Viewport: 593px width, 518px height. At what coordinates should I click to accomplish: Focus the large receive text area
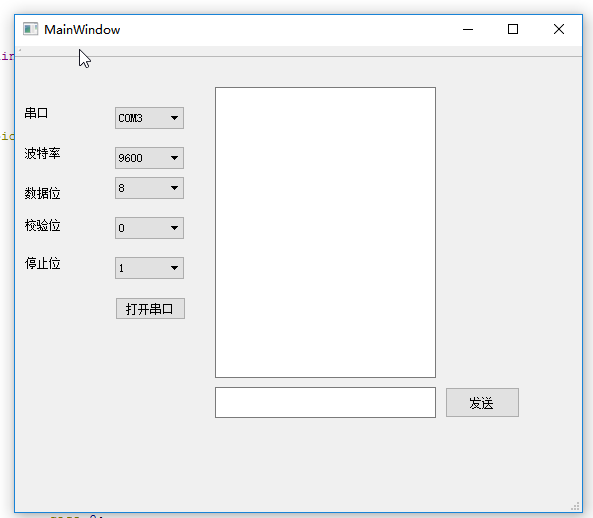point(325,233)
